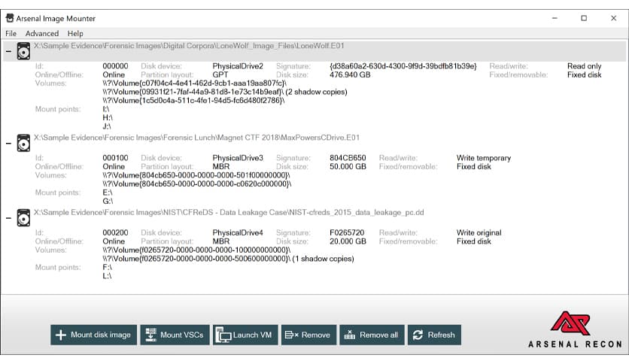Click the G:\ mount point
629x364 pixels.
[x=108, y=202]
